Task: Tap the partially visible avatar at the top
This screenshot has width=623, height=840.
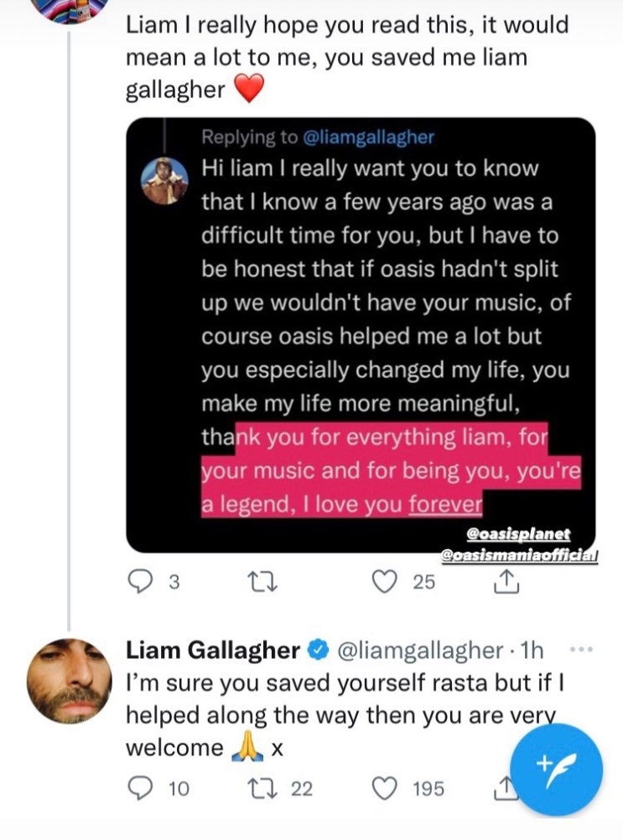Action: coord(76,8)
